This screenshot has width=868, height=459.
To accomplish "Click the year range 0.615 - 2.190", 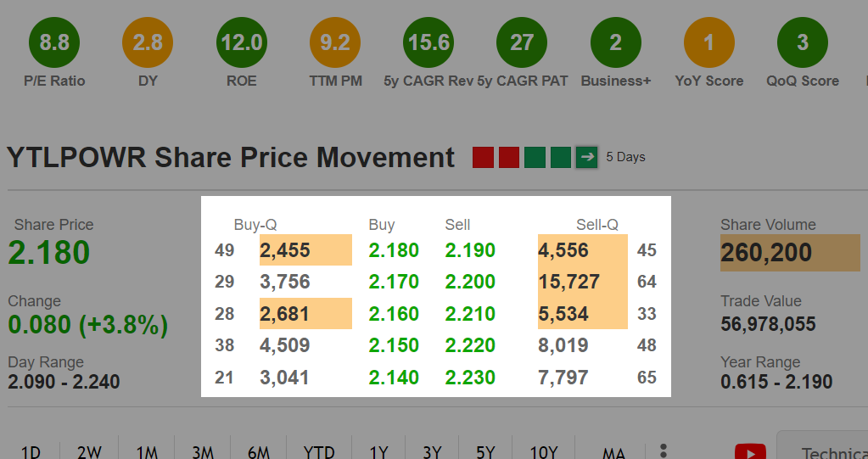I will click(x=776, y=382).
